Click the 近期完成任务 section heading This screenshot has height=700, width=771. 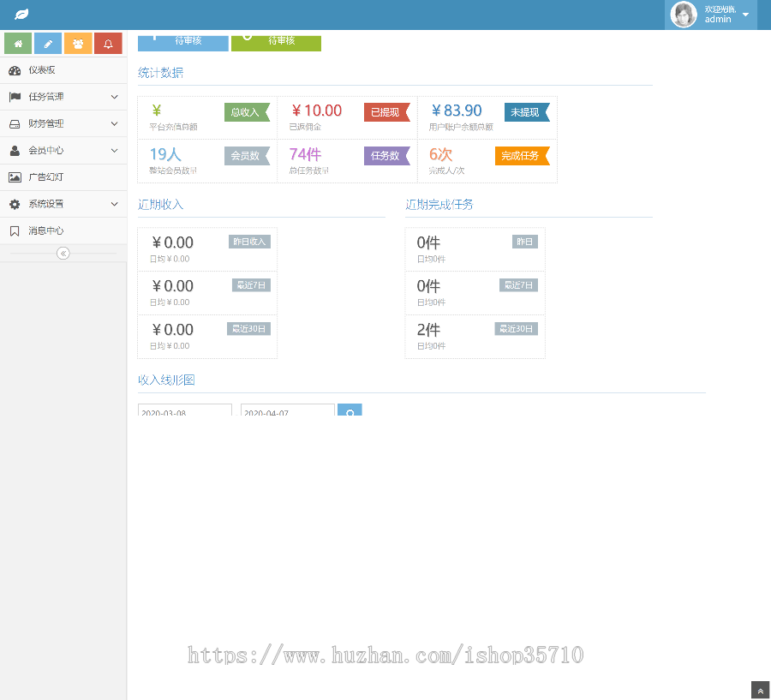439,205
